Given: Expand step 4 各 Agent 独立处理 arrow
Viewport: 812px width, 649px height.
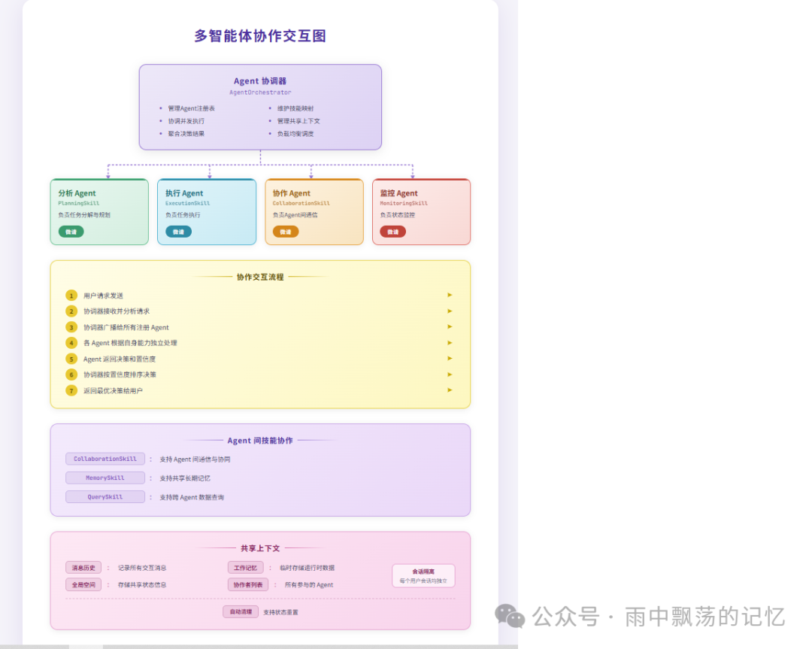Looking at the screenshot, I should coord(450,342).
